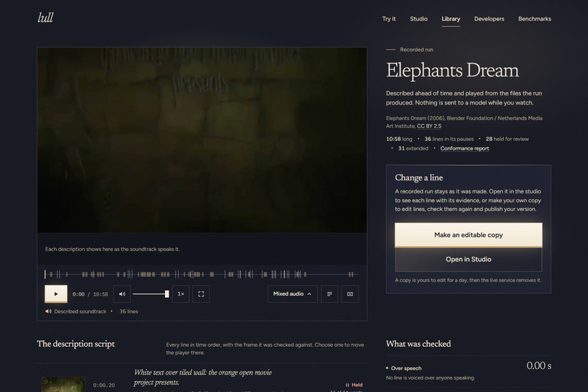The width and height of the screenshot is (588, 392).
Task: Select script line 'White text over tiled wall'
Action: [203, 377]
